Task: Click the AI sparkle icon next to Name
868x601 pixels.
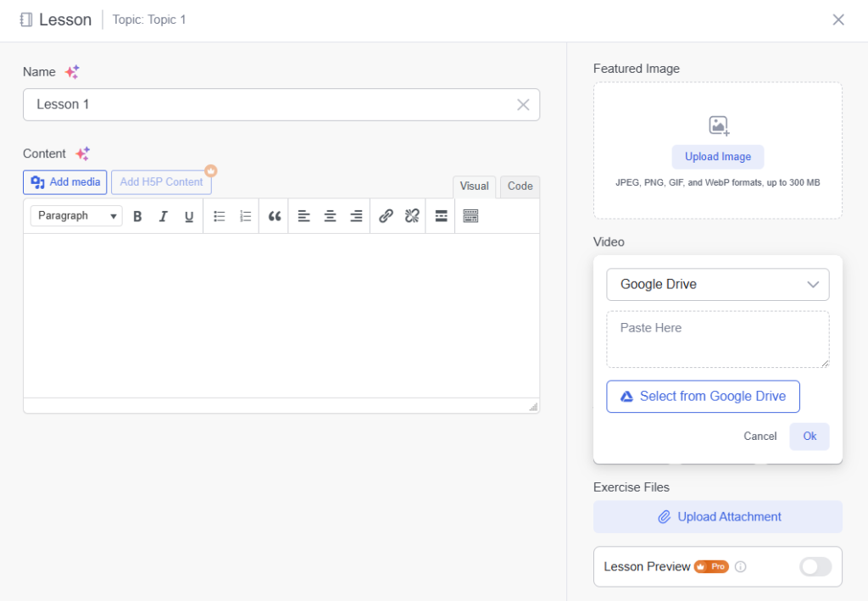Action: point(72,72)
